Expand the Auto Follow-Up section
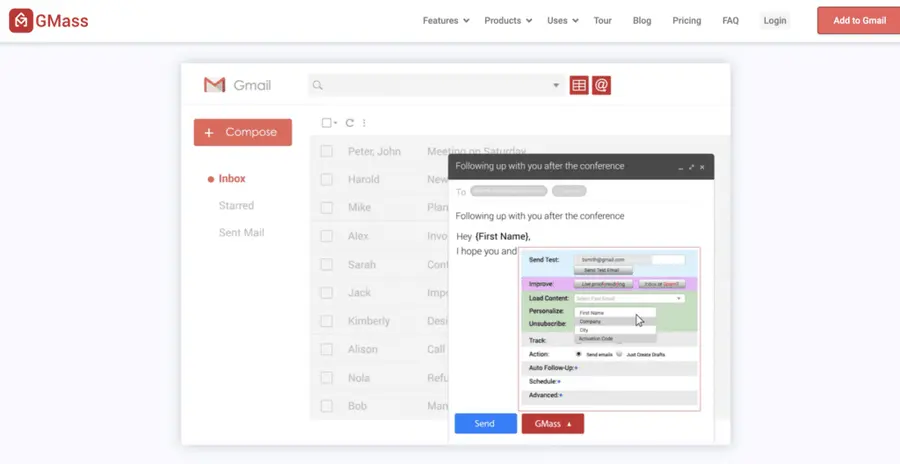This screenshot has width=900, height=464. point(576,368)
